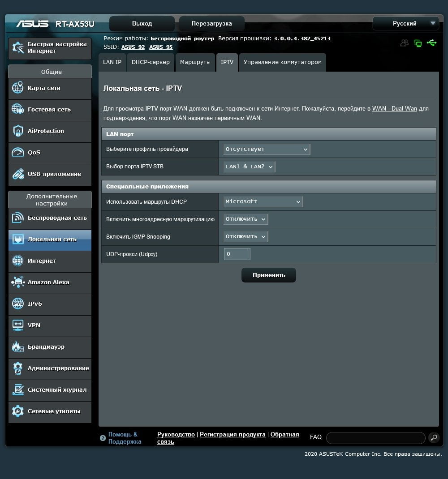Click the QoS gauge icon
Image resolution: width=448 pixels, height=479 pixels.
pyautogui.click(x=18, y=152)
